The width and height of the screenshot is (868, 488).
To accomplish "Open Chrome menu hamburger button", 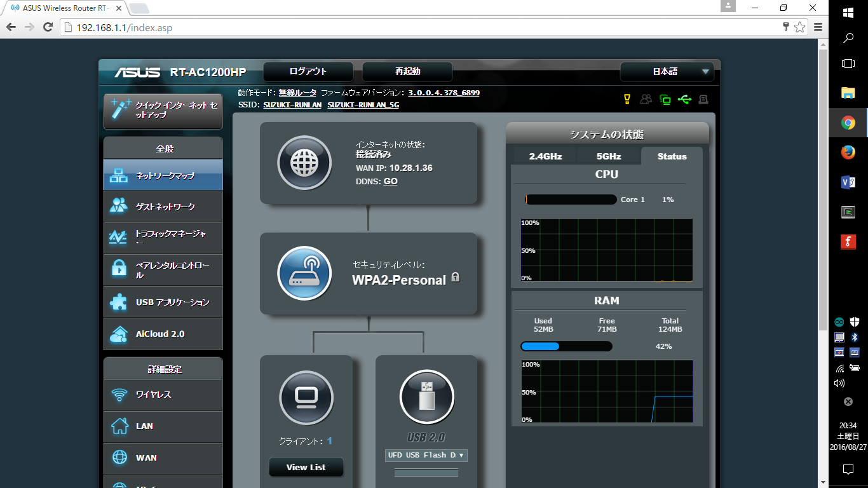I will (x=818, y=27).
